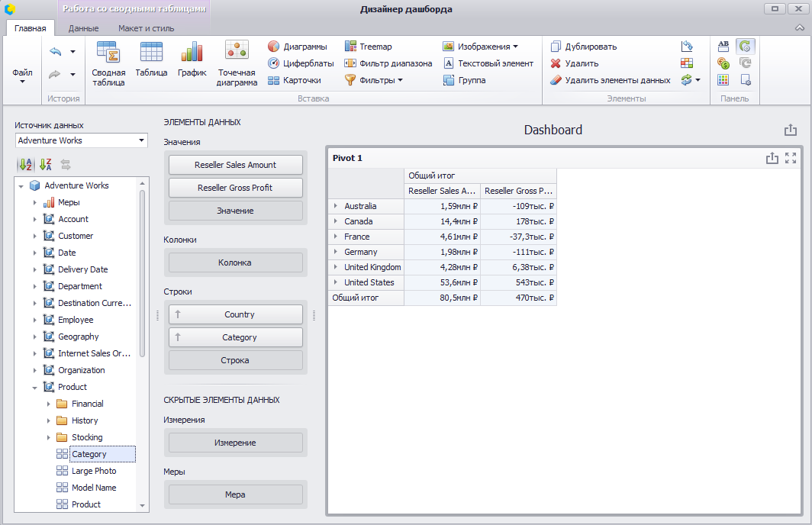Image resolution: width=812 pixels, height=525 pixels.
Task: Switch to the Макет и стиль tab
Action: pos(146,28)
